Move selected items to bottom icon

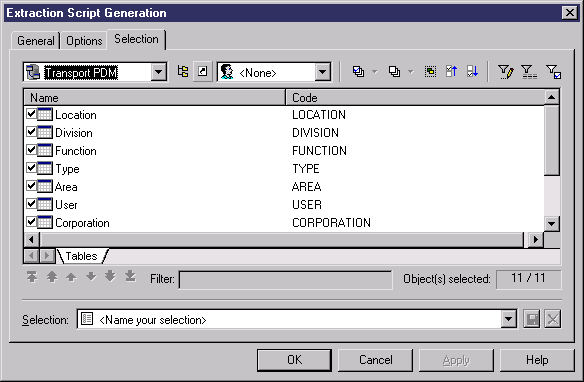pos(472,71)
